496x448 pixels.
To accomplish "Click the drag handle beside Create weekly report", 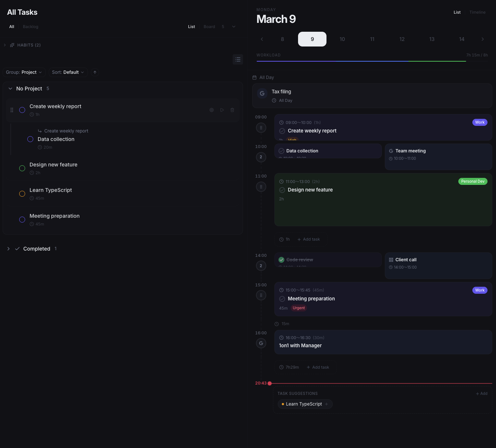I will [x=12, y=110].
